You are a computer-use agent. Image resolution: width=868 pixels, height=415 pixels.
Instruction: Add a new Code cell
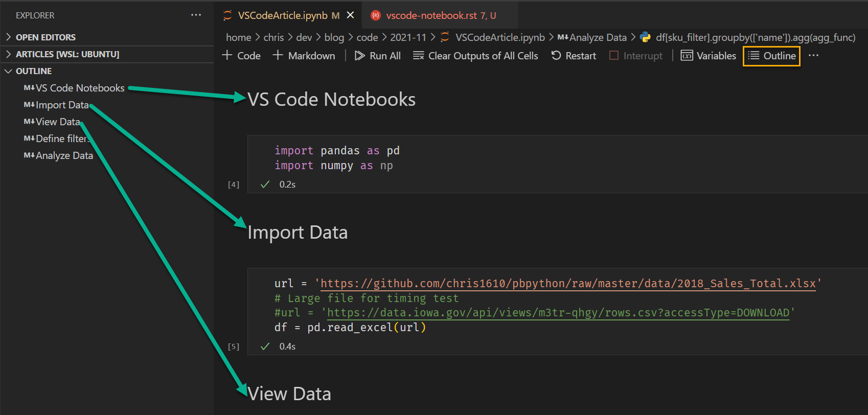click(242, 56)
